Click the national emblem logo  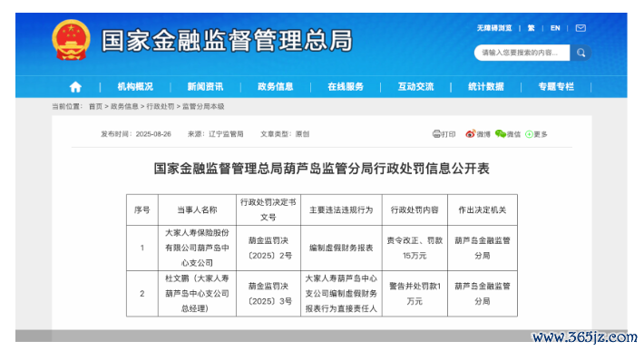click(x=71, y=40)
